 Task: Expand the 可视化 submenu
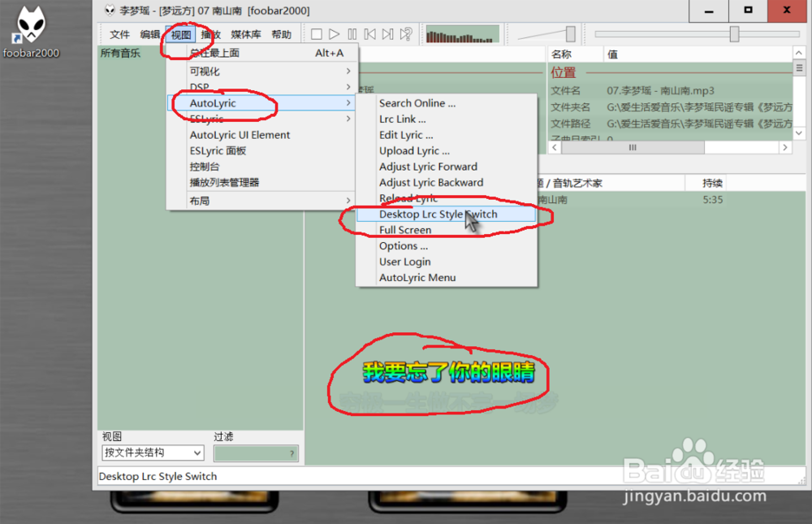point(262,71)
